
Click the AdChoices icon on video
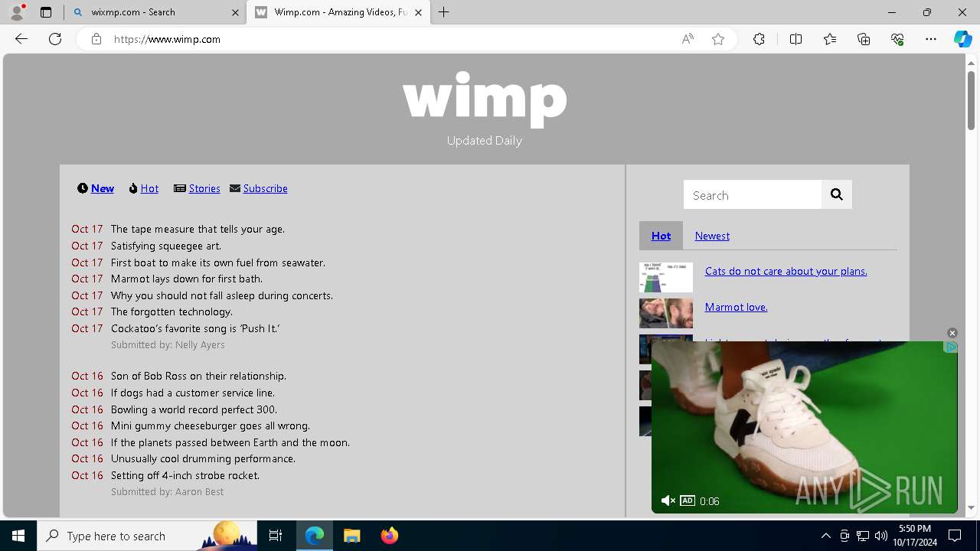tap(951, 347)
